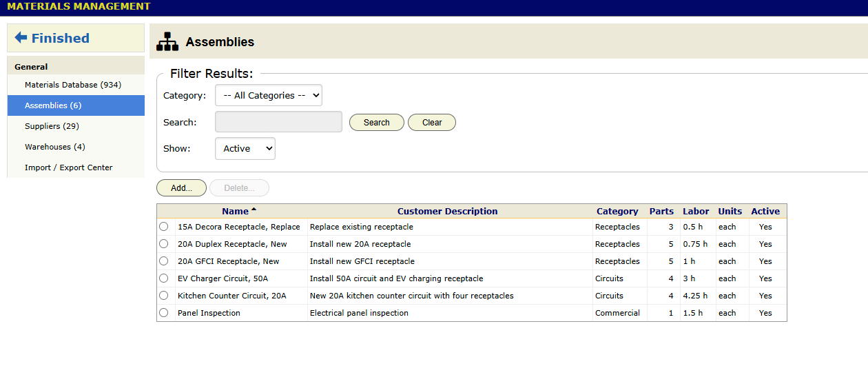Click the Search button
Screen dimensions: 868x366
click(377, 123)
